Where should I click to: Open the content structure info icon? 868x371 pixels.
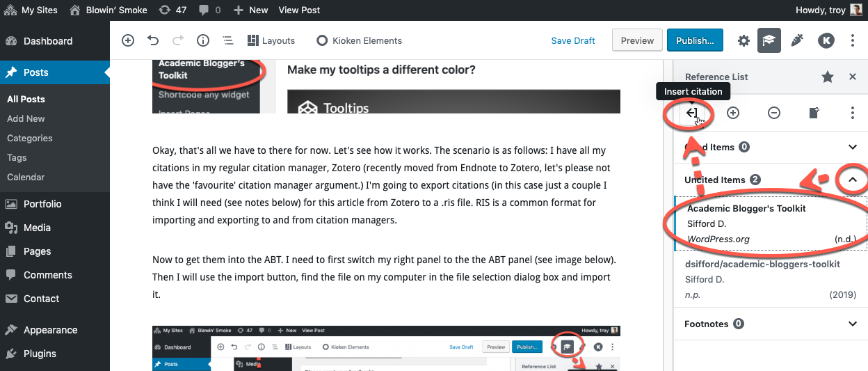[203, 40]
